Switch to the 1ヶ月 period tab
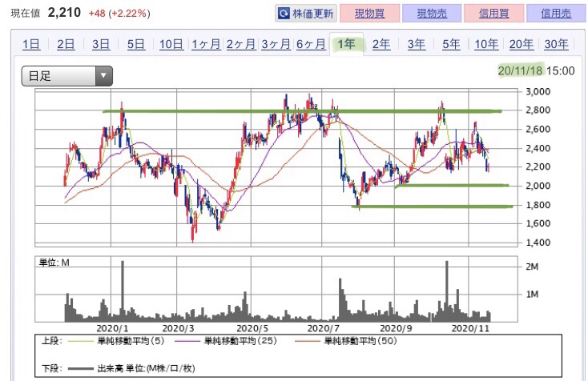Image resolution: width=588 pixels, height=381 pixels. (206, 44)
